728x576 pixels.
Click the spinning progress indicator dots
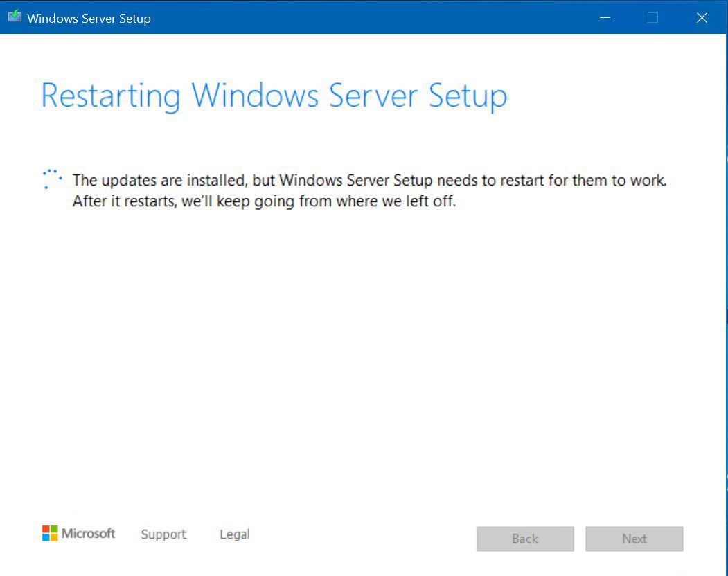tap(52, 179)
